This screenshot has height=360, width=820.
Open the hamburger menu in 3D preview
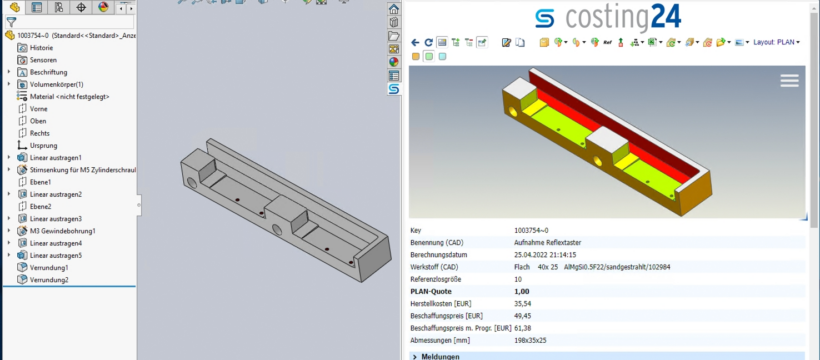(x=789, y=81)
